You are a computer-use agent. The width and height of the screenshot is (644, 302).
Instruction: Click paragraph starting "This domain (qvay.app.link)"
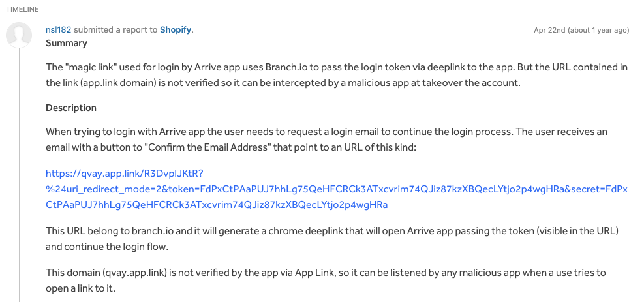pos(326,280)
